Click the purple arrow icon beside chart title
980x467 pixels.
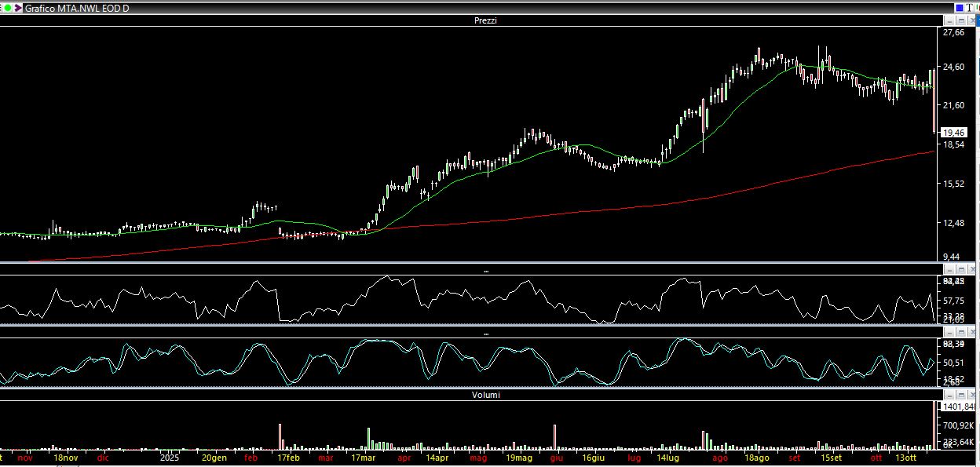click(17, 7)
